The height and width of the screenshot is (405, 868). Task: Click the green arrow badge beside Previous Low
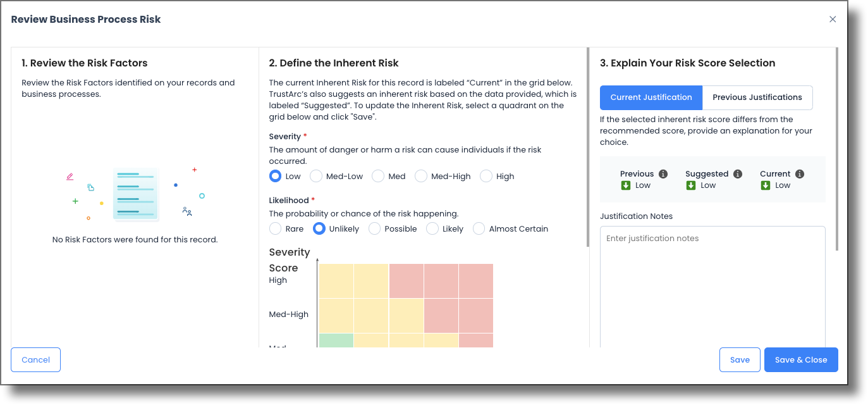(x=626, y=185)
